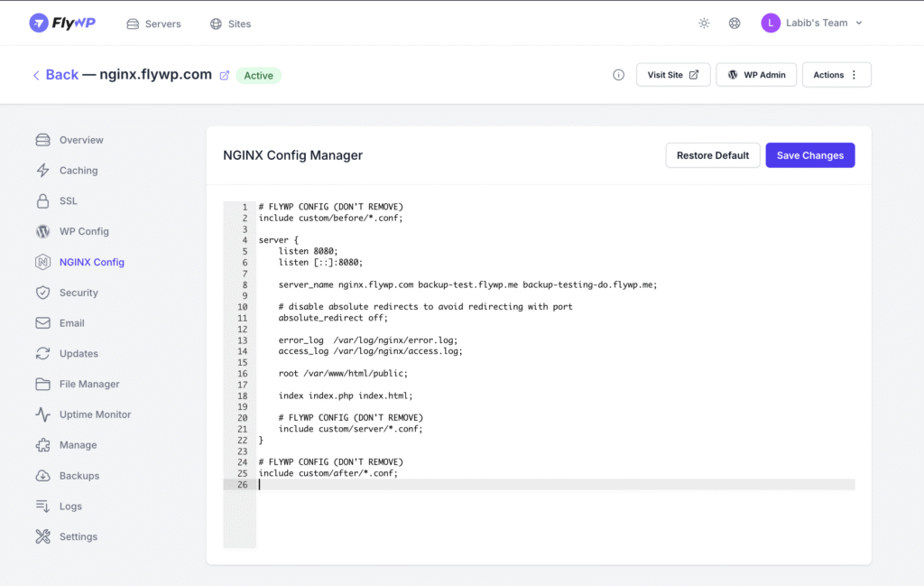Image resolution: width=924 pixels, height=586 pixels.
Task: Click the error_log line
Action: [x=368, y=340]
